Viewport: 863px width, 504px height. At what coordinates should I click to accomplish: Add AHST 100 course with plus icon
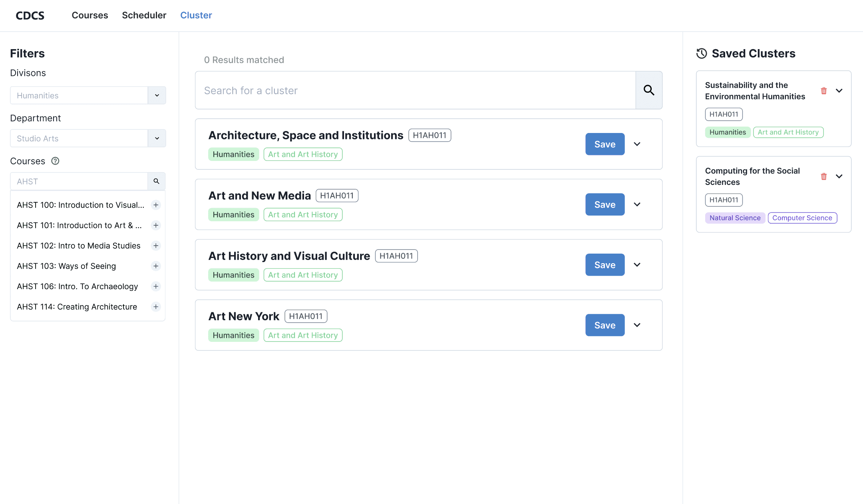pos(156,205)
